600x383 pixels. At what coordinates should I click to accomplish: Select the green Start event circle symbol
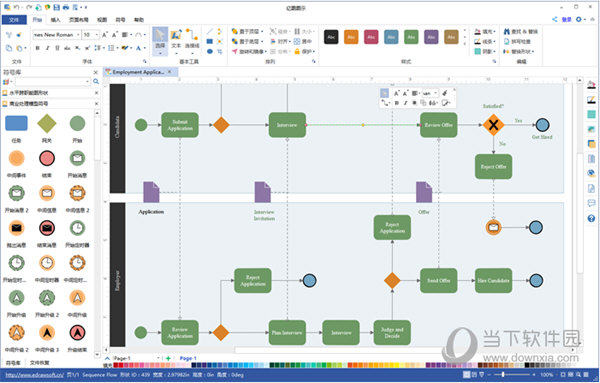coord(77,124)
